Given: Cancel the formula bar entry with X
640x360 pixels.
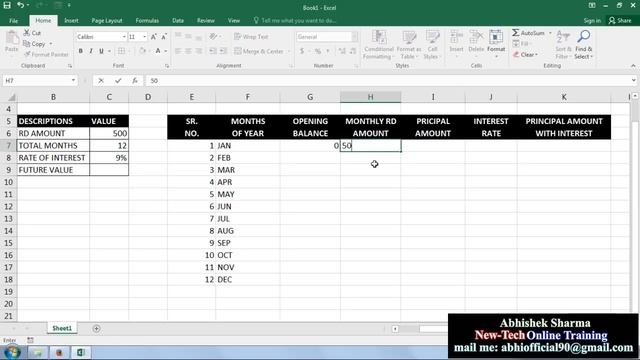Looking at the screenshot, I should [101, 81].
